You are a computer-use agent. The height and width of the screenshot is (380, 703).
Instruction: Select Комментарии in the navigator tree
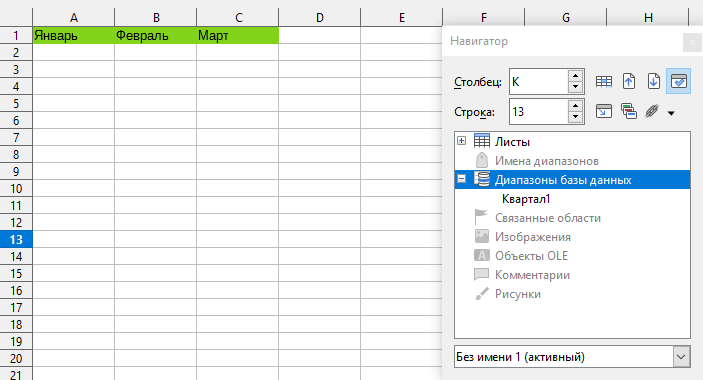(532, 275)
